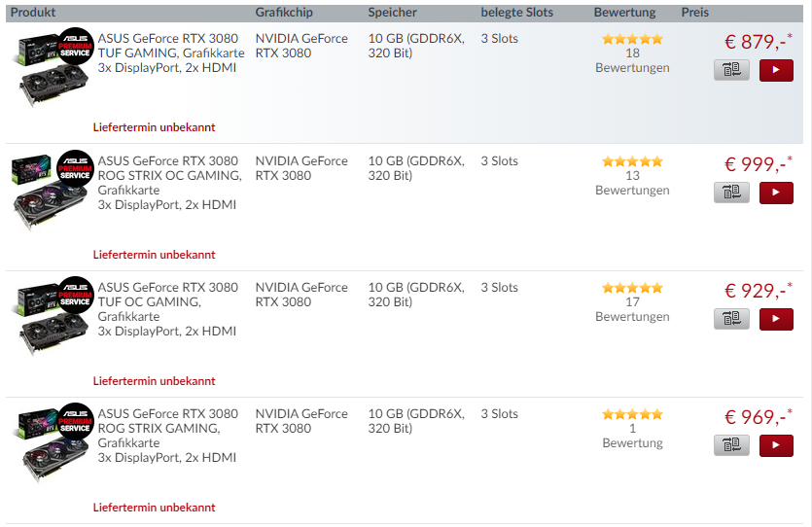Click the € 999,- price
812x527 pixels.
click(758, 164)
